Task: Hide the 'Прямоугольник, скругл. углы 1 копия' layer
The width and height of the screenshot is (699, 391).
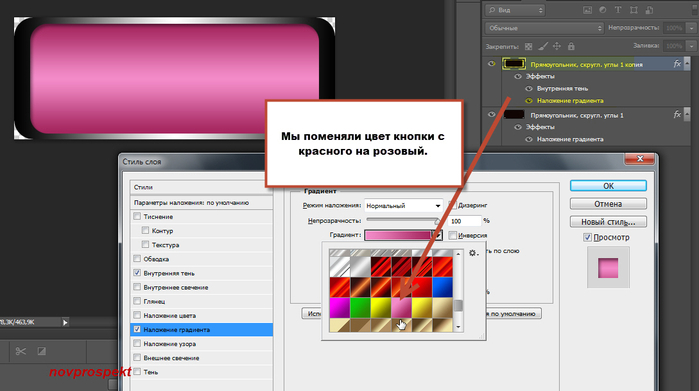Action: [x=491, y=64]
